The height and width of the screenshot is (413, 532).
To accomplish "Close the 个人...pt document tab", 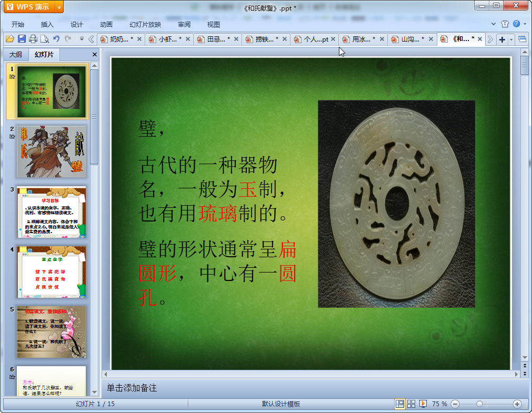I will click(333, 39).
